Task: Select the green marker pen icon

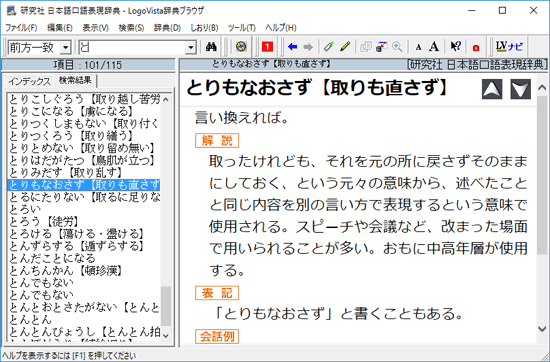Action: 329,47
